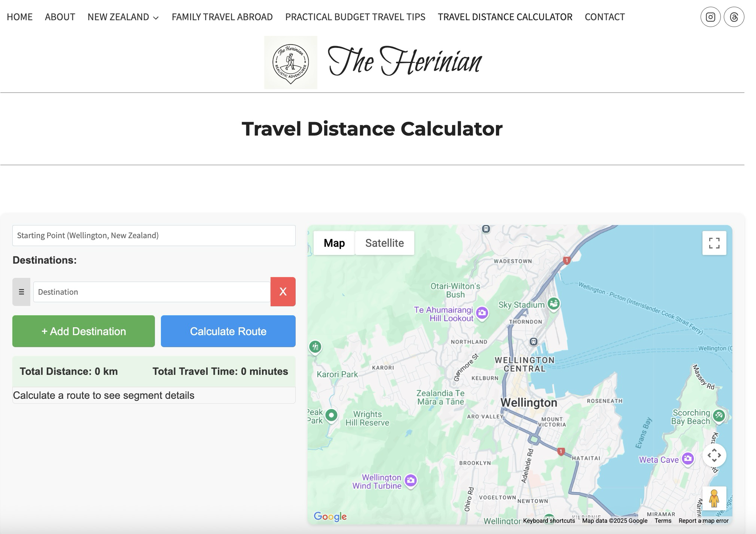Remove the Destination with the red X
This screenshot has height=534, width=756.
[283, 292]
